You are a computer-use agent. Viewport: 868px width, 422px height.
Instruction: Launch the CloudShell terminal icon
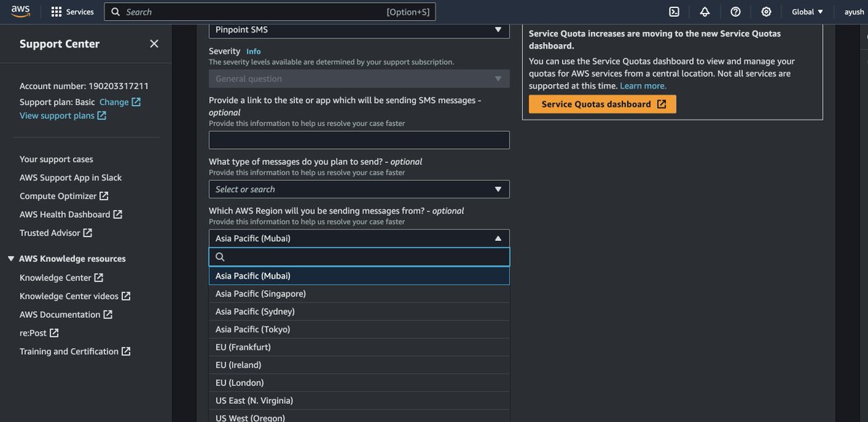click(674, 12)
